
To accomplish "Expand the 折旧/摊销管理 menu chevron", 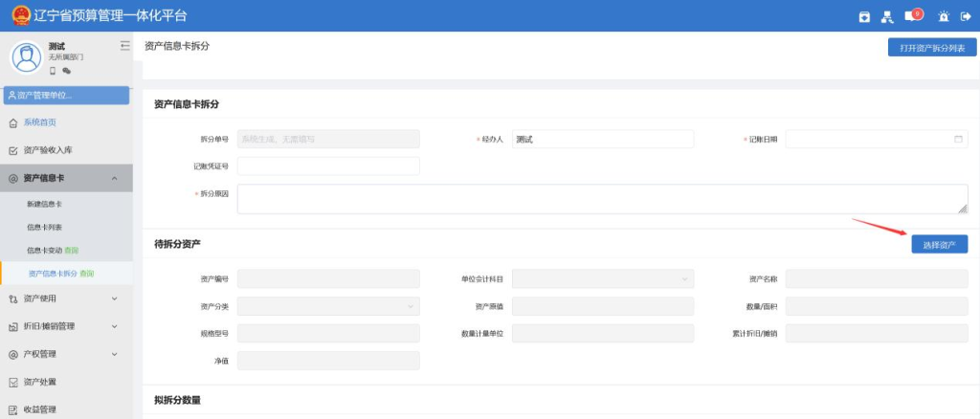I will point(115,326).
